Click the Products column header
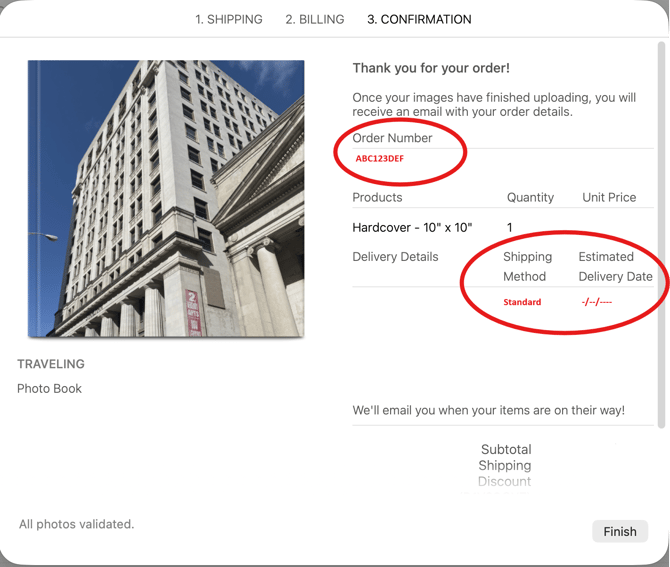This screenshot has height=567, width=670. (x=377, y=197)
